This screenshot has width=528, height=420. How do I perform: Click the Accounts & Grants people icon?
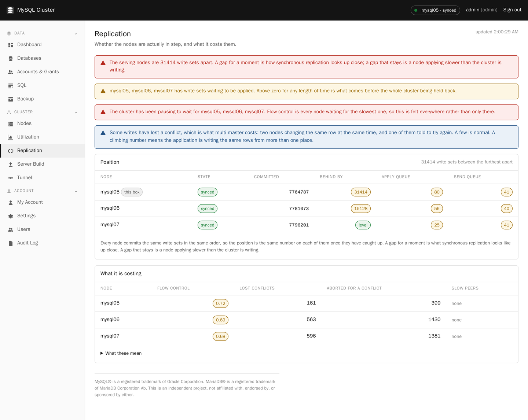(x=11, y=72)
